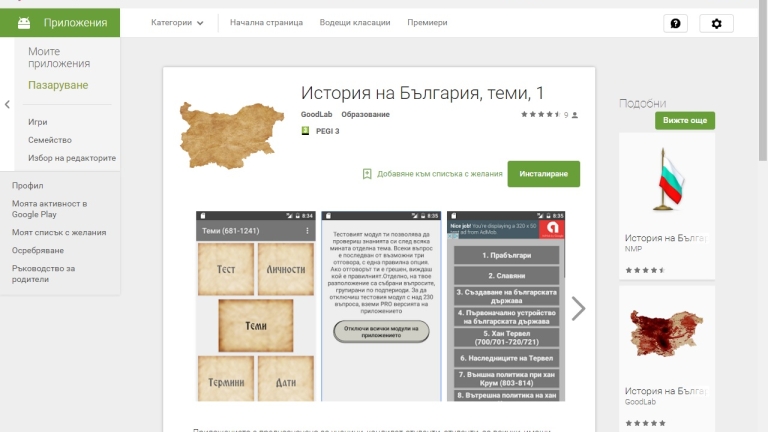Viewport: 768px width, 432px height.
Task: Show next screenshot with right chevron
Action: [578, 309]
